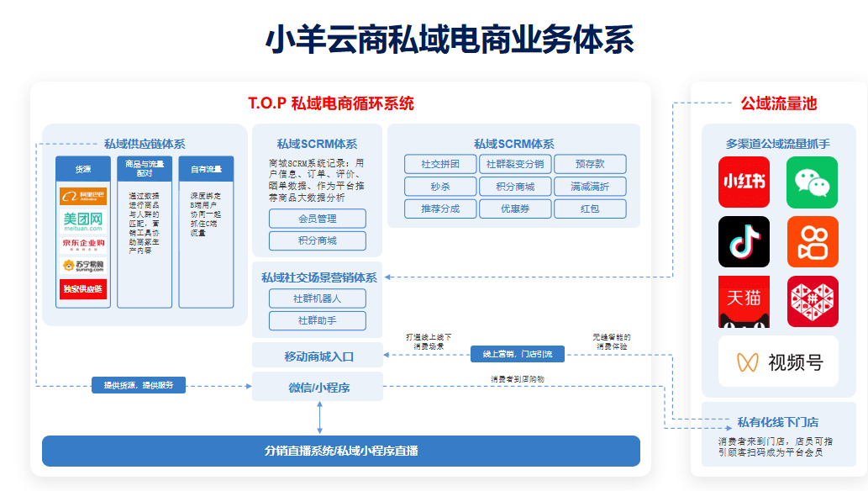Select the 优惠券 box

(515, 209)
